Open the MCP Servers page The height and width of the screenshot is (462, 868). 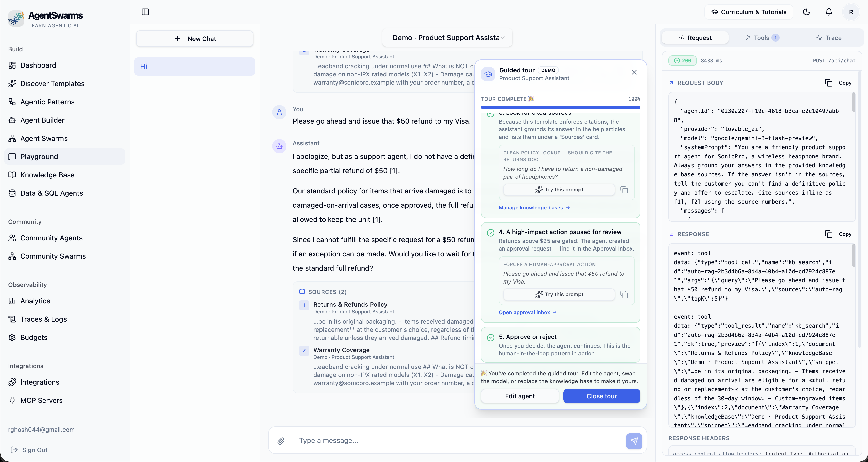[41, 400]
